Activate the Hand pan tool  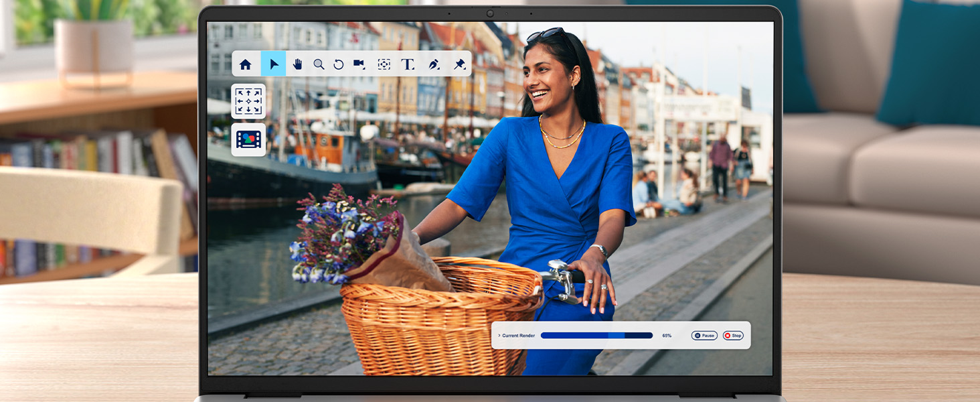tap(297, 64)
